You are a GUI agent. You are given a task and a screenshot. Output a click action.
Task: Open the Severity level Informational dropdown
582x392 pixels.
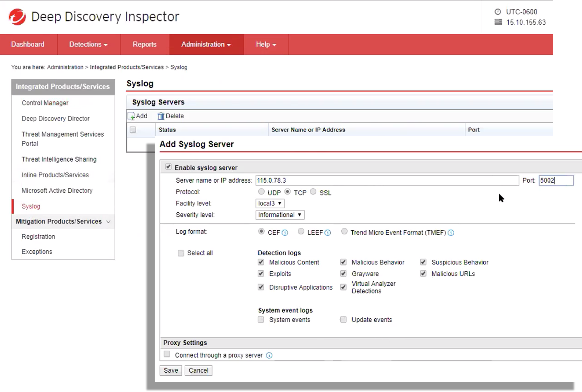280,215
